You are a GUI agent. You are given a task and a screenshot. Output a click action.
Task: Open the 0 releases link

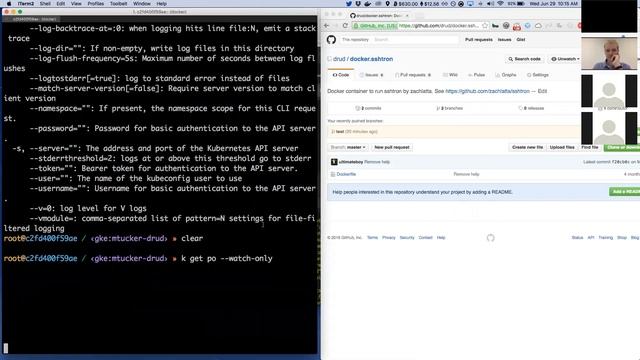[531, 109]
